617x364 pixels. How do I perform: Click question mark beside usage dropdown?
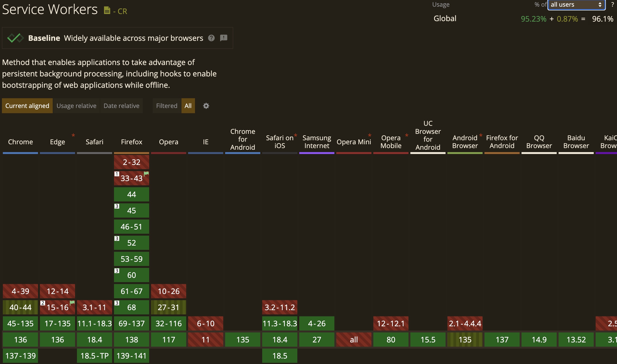(x=613, y=5)
